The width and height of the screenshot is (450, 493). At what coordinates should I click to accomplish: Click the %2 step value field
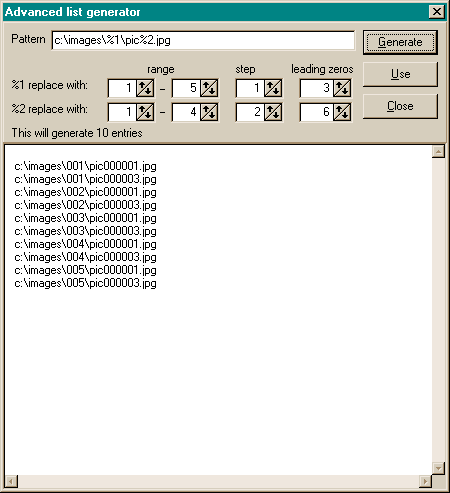[250, 112]
